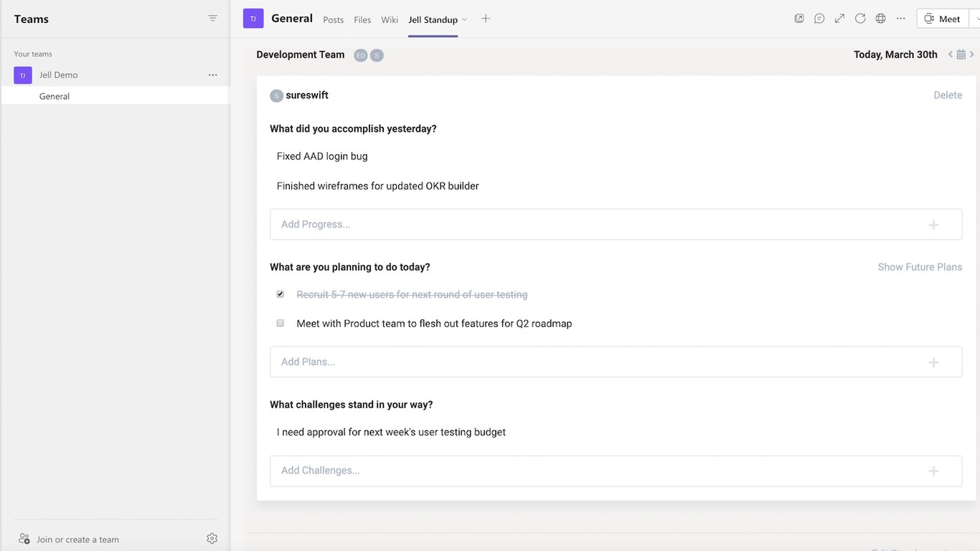Expand the tab to full screen

(839, 19)
